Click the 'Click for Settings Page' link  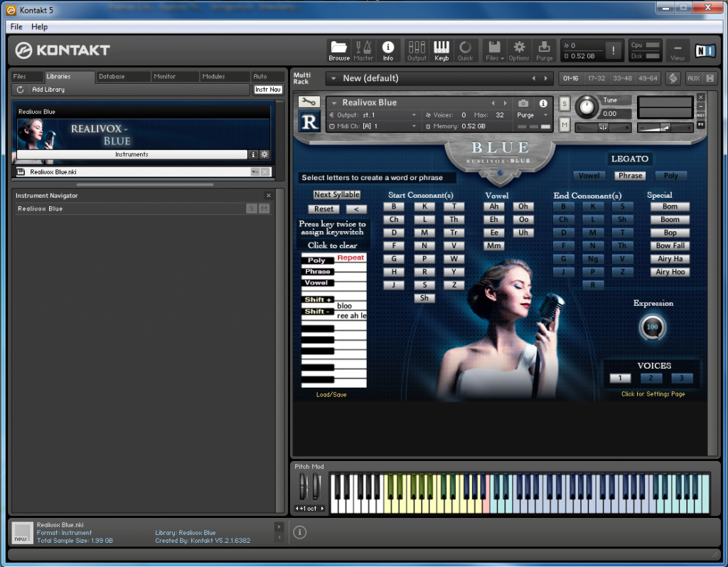(x=653, y=393)
